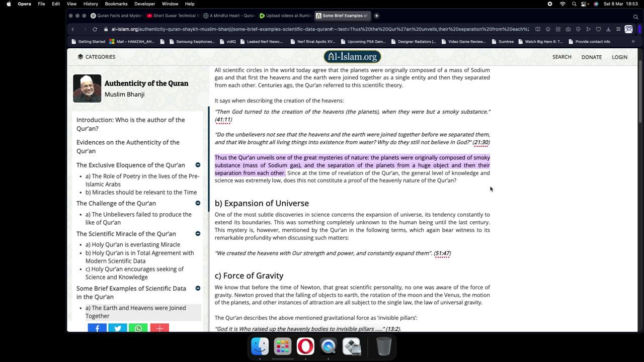The height and width of the screenshot is (362, 644).
Task: Open Introduction: Who is the author link
Action: (130, 124)
